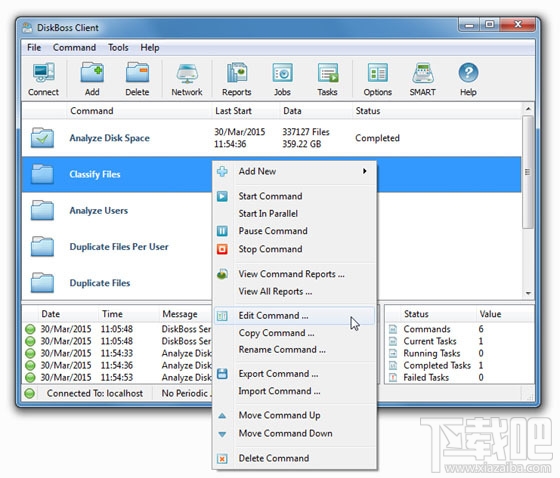Select the Duplicate Files Per User command name

119,247
